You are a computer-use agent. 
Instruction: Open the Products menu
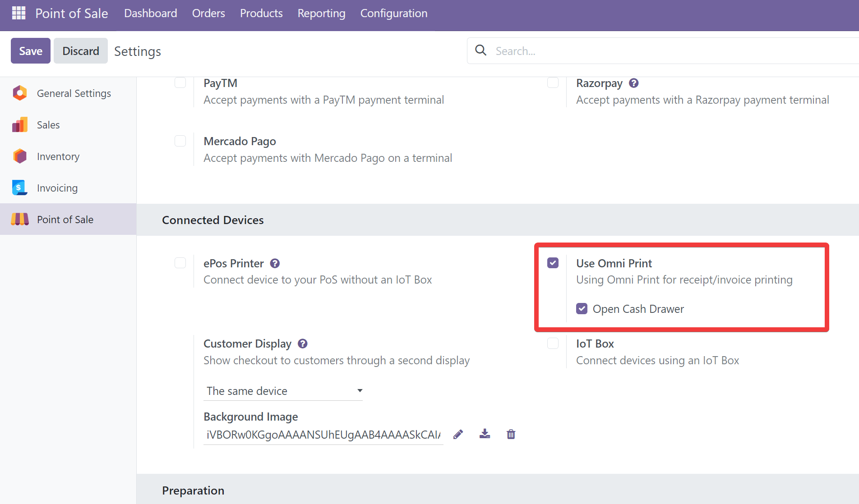click(261, 14)
